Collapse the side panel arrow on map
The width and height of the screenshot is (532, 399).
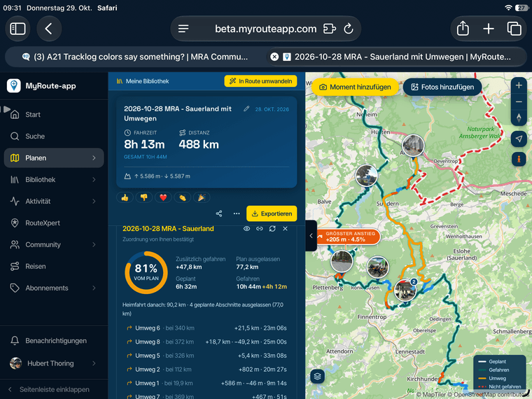(311, 236)
